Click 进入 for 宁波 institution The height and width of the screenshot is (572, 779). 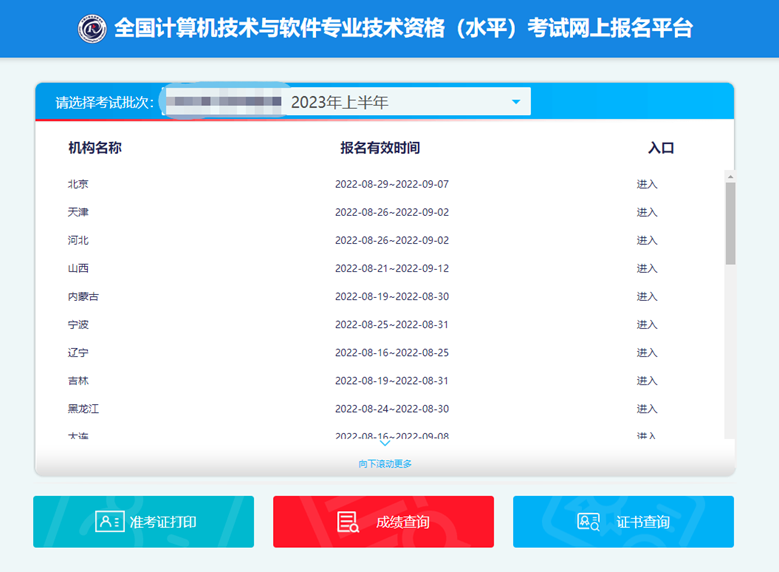pyautogui.click(x=647, y=324)
